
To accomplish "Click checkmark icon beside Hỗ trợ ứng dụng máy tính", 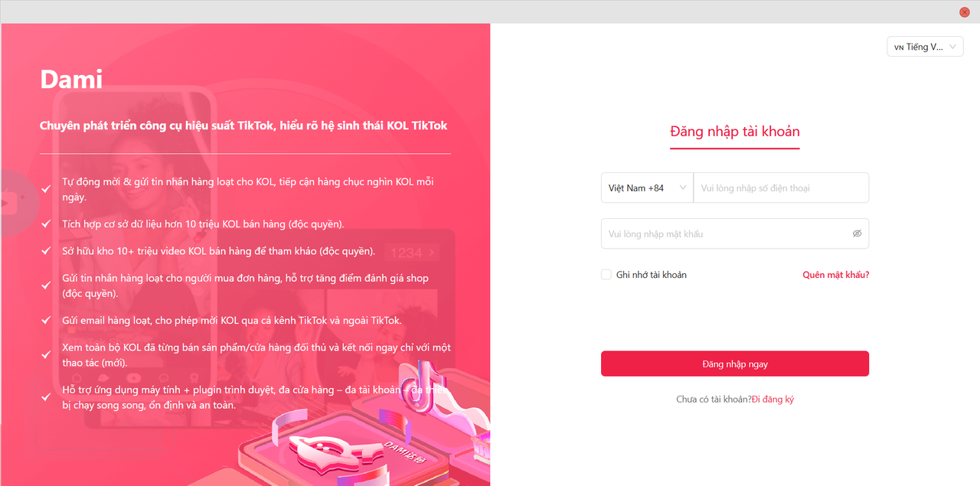I will tap(46, 397).
